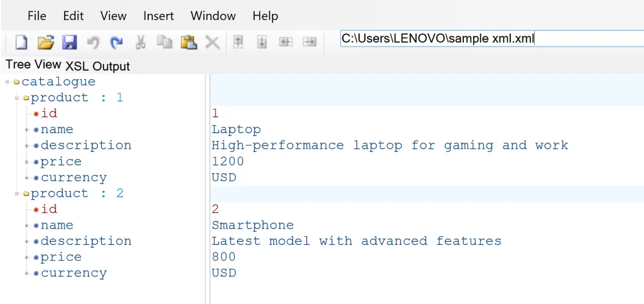Screen dimensions: 644x304
Task: Click 'USD' value in product : 1
Action: [x=224, y=178]
